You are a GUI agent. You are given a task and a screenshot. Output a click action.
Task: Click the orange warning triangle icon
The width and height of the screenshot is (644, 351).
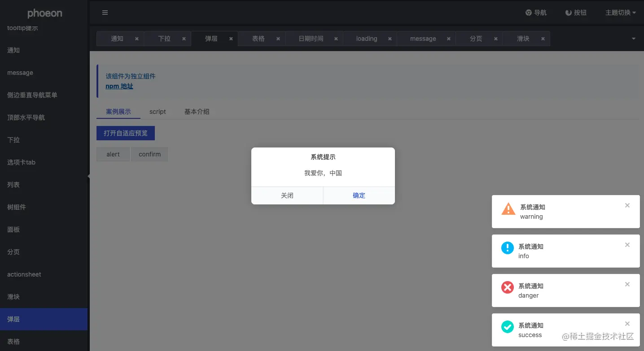pyautogui.click(x=508, y=208)
